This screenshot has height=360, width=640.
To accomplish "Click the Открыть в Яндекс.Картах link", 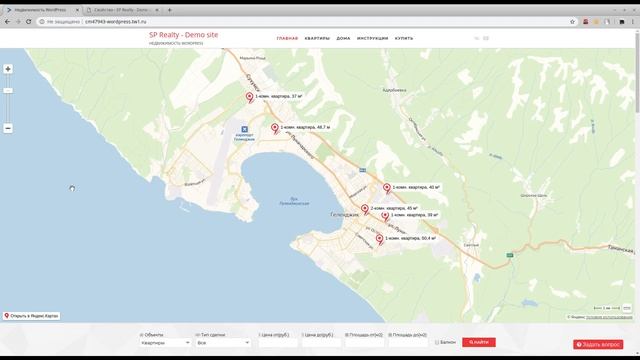I will pyautogui.click(x=31, y=316).
